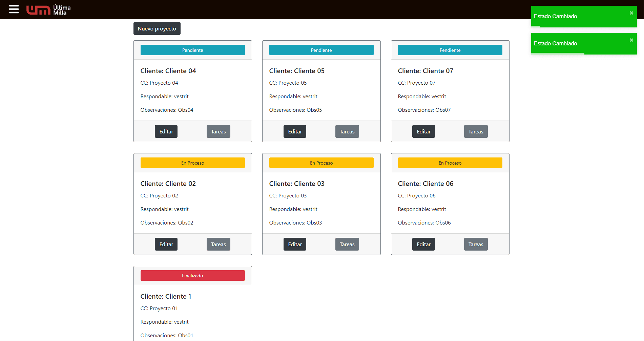Select the Cliente 06 card title
644x341 pixels.
425,184
